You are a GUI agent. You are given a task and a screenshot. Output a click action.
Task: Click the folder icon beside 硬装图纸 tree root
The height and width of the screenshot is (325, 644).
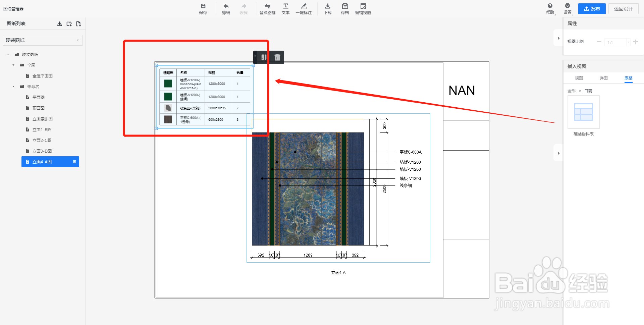coord(17,54)
